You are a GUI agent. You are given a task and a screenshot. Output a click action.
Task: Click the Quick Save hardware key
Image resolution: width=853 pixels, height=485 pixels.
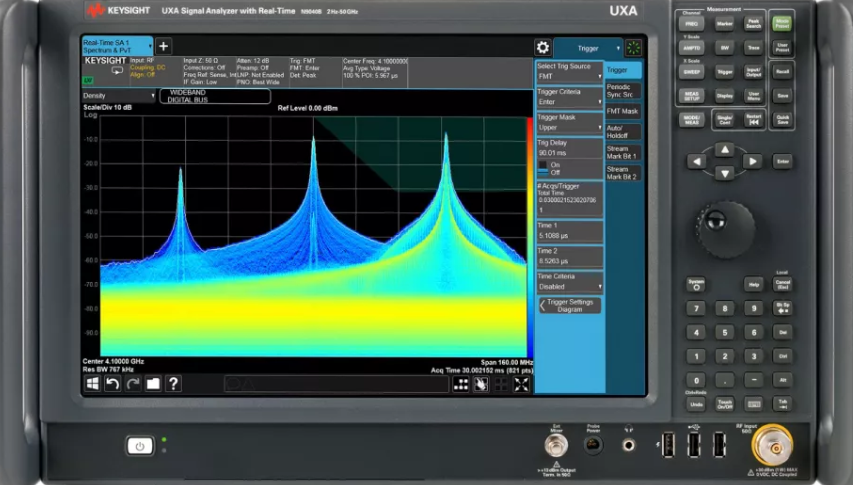coord(782,119)
